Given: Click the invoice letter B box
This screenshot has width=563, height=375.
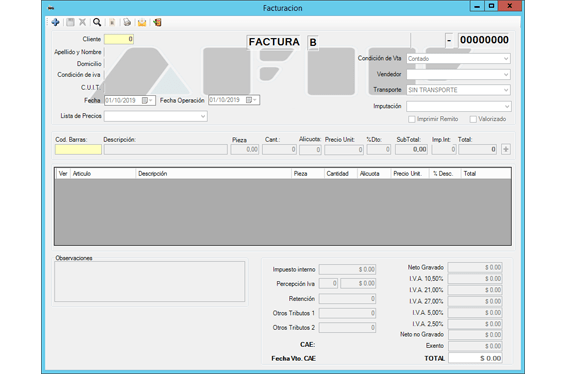Looking at the screenshot, I should tap(313, 42).
